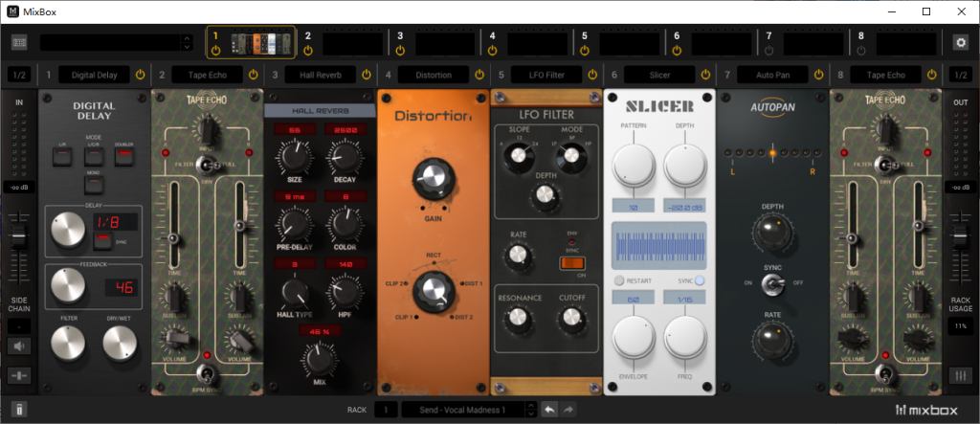This screenshot has width=980, height=424.
Task: Open the Digital Delay slot selector
Action: (95, 75)
